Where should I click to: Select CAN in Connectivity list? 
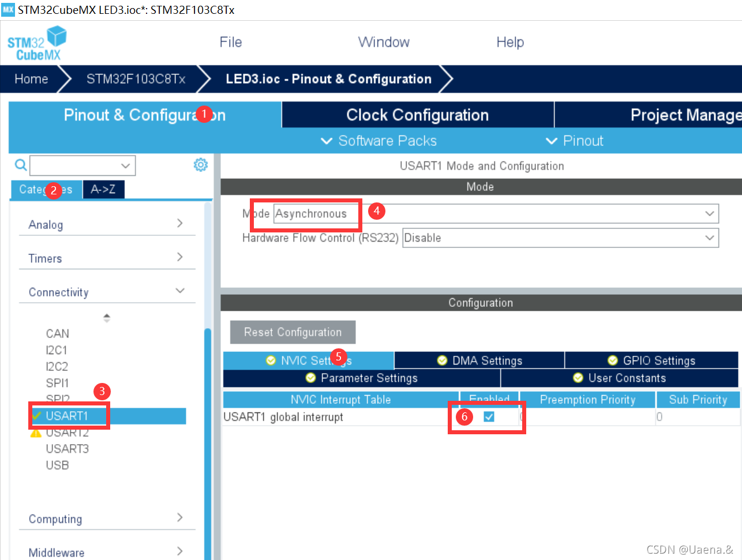click(x=58, y=333)
